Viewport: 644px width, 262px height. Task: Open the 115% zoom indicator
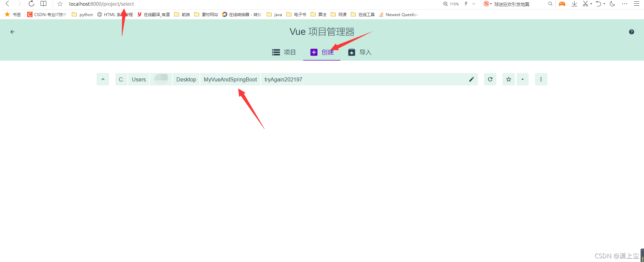[x=451, y=4]
